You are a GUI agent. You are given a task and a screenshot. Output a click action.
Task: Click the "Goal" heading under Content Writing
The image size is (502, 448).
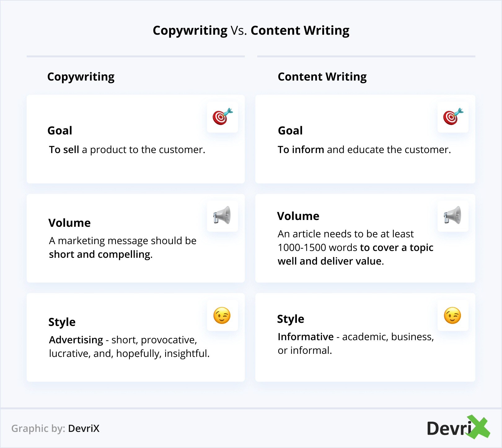pos(290,130)
